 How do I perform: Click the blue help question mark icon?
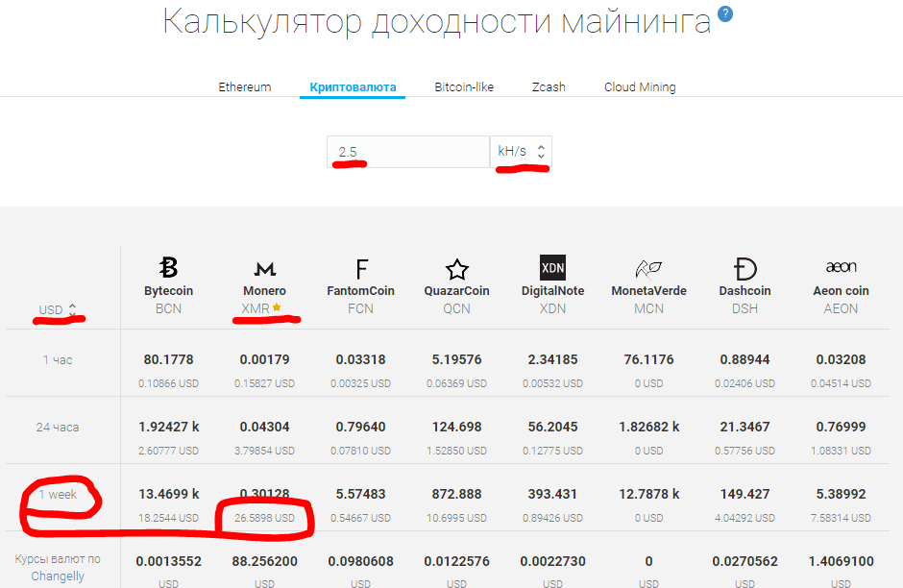point(725,13)
